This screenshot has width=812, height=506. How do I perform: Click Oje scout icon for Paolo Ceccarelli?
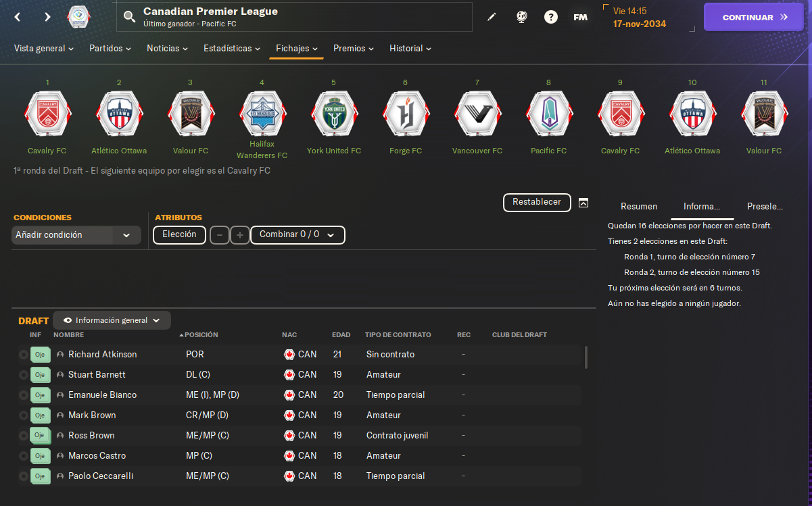pyautogui.click(x=40, y=476)
